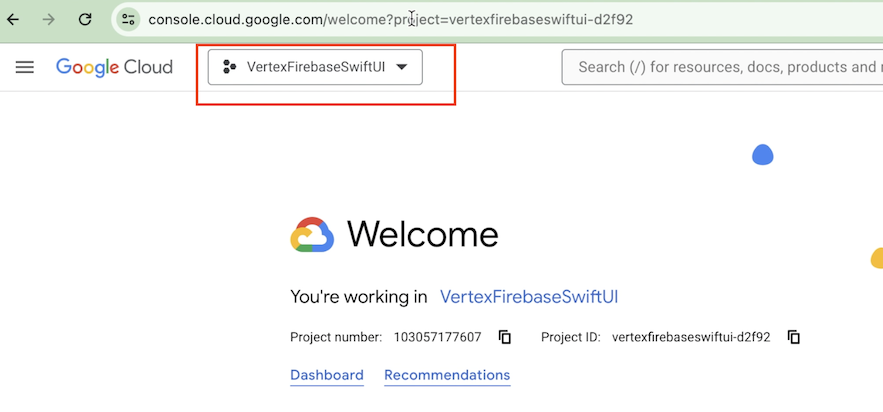Reload the current page
883x412 pixels.
pos(85,19)
